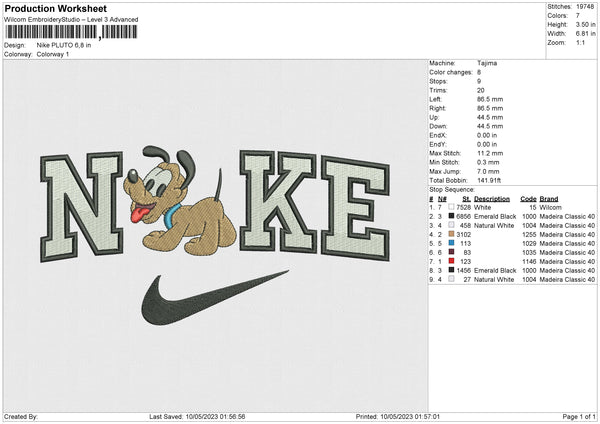Click the Emerald Black swatch in stop 8
The image size is (600, 424).
[x=452, y=270]
